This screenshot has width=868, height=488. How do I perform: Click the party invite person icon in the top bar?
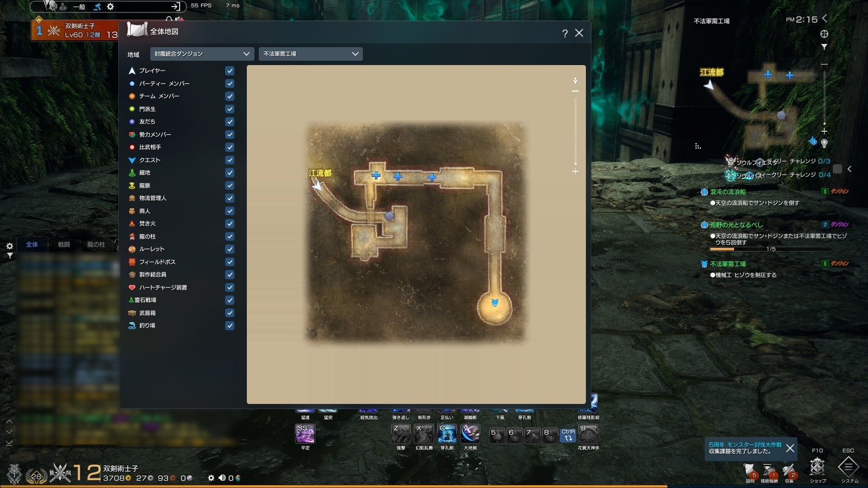point(63,7)
